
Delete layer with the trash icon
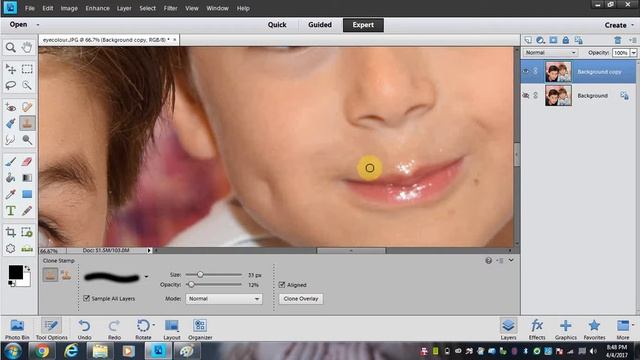pos(618,40)
